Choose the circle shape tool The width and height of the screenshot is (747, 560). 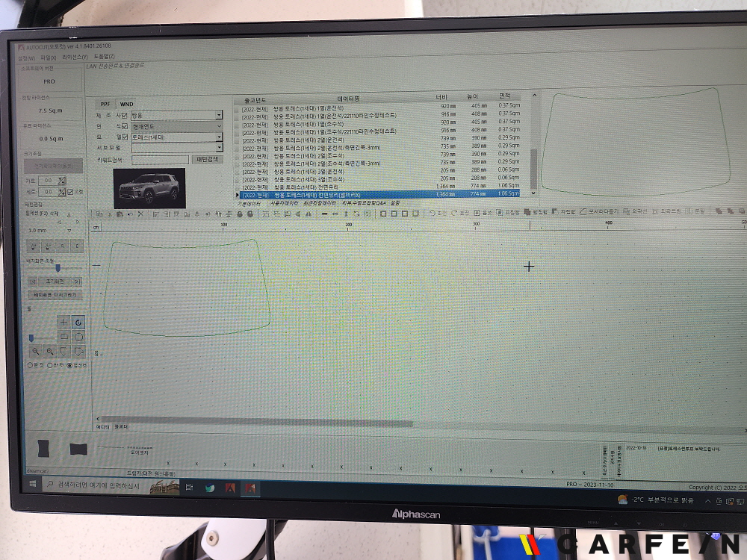point(78,337)
